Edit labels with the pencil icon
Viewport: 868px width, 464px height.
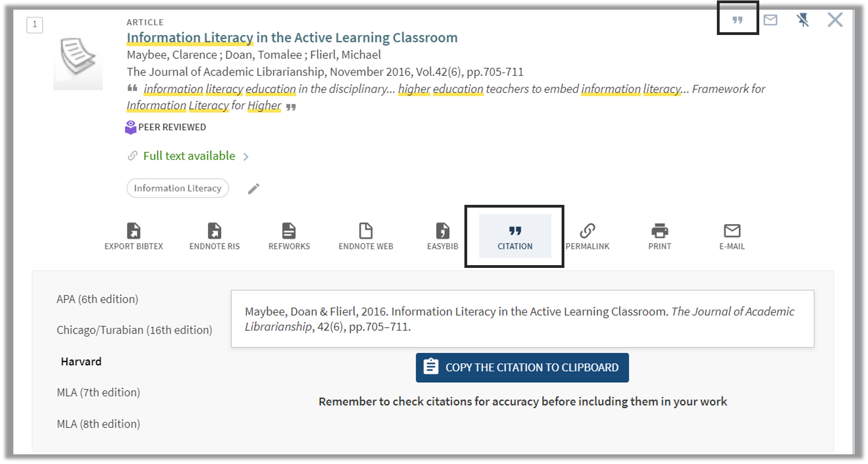click(253, 189)
